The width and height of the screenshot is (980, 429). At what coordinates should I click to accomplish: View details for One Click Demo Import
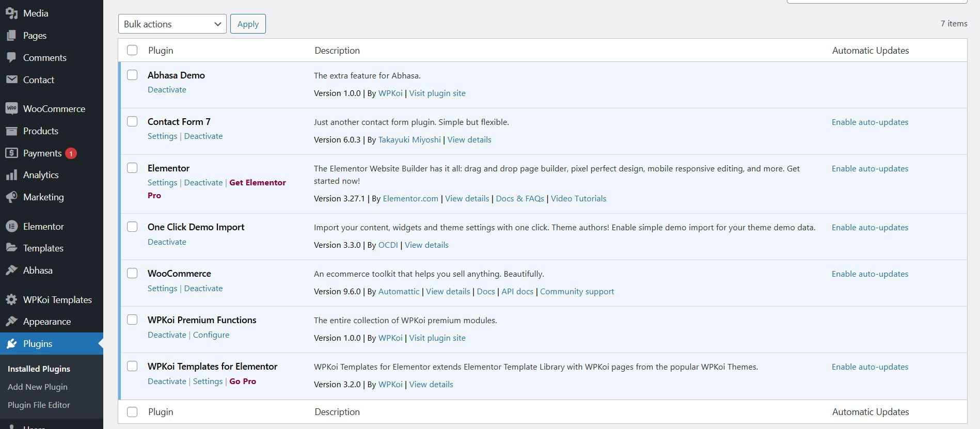point(426,245)
